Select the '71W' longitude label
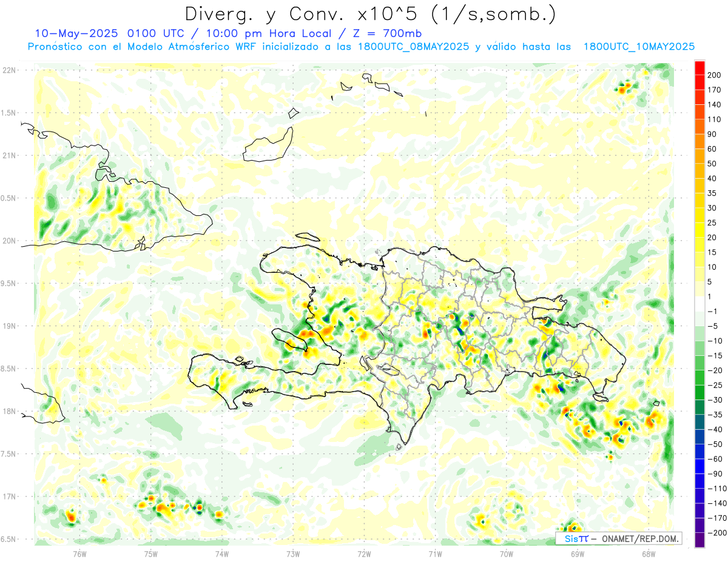728x562 pixels. tap(435, 554)
